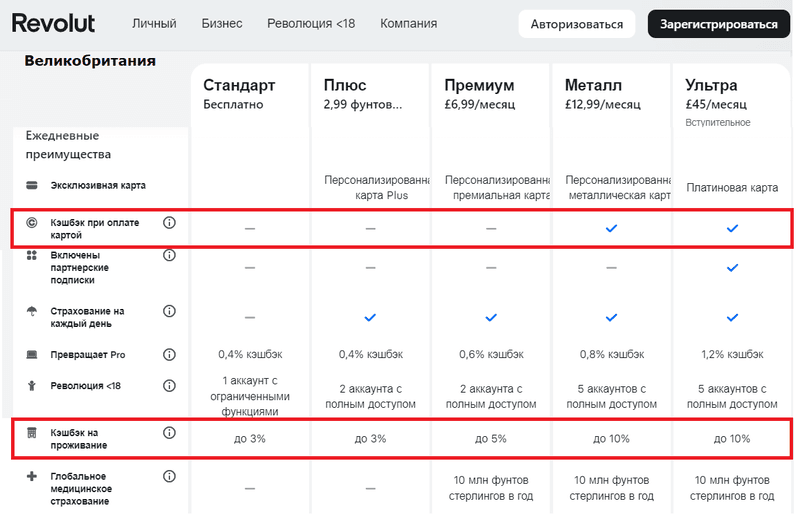Show info for Революция <18 row
Screen dimensions: 800x517
(169, 386)
